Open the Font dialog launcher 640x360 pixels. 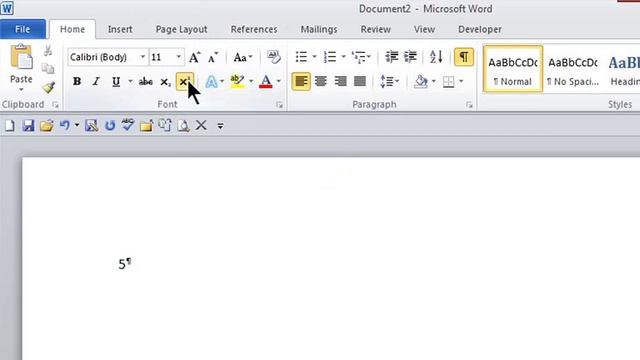tap(279, 105)
